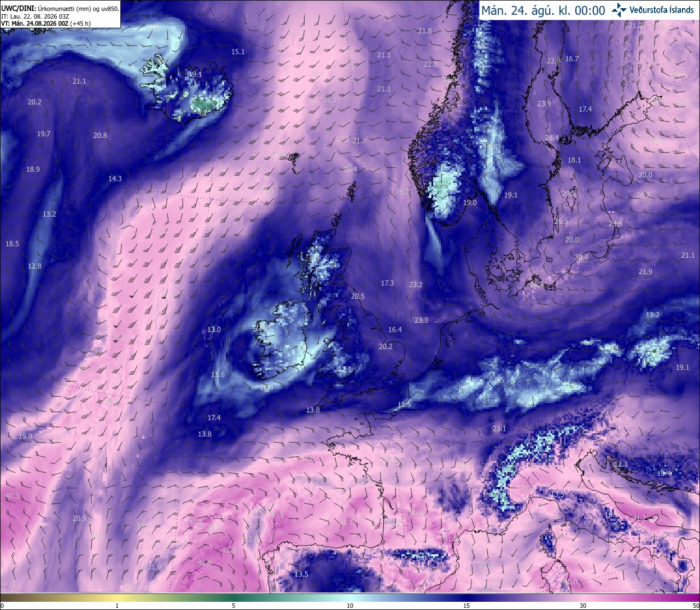Click the 15.1 value label northeast of Iceland
Image resolution: width=700 pixels, height=610 pixels.
click(x=238, y=52)
